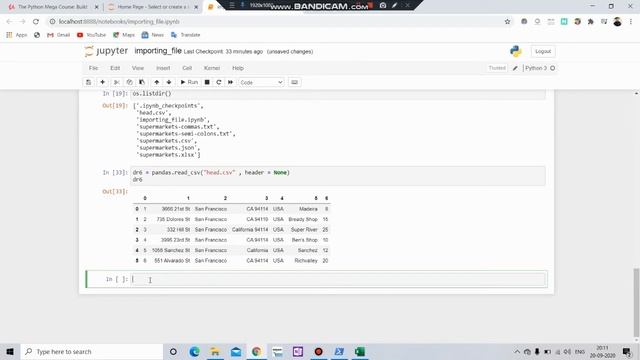Open the View menu
640x360 pixels.
click(138, 68)
